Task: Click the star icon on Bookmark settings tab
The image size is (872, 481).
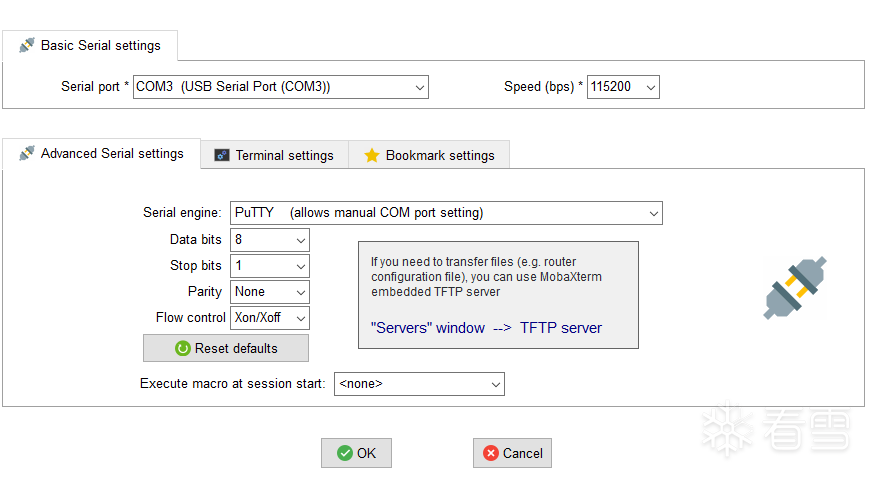Action: coord(372,155)
